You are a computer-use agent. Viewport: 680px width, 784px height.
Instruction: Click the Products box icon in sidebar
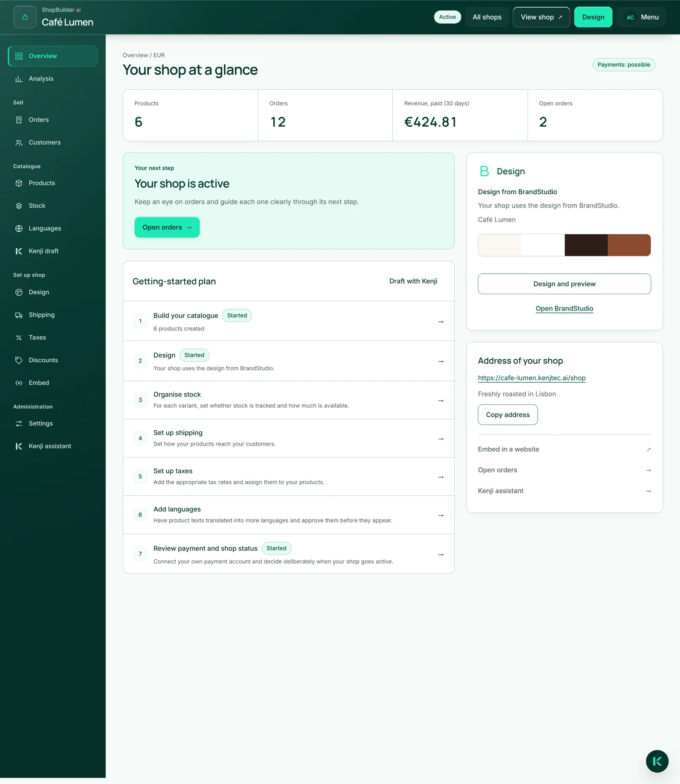click(x=19, y=183)
